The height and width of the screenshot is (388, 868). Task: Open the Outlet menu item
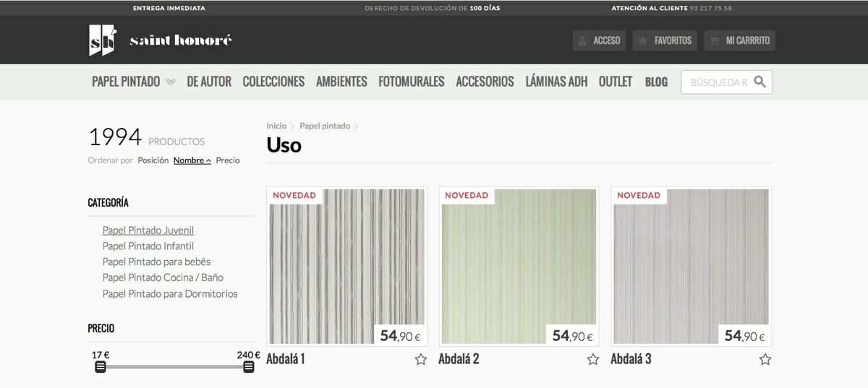615,82
